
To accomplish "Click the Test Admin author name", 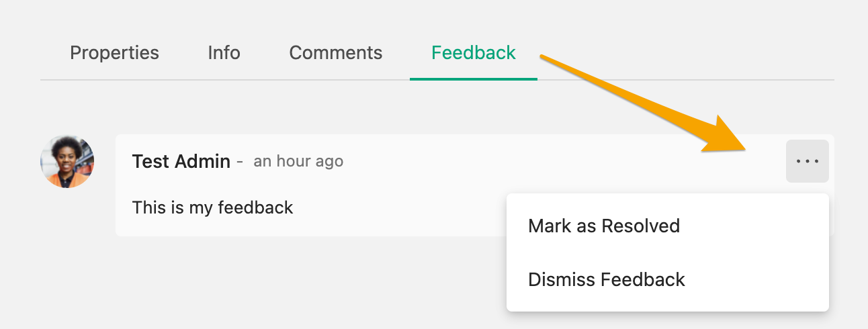I will pos(181,161).
